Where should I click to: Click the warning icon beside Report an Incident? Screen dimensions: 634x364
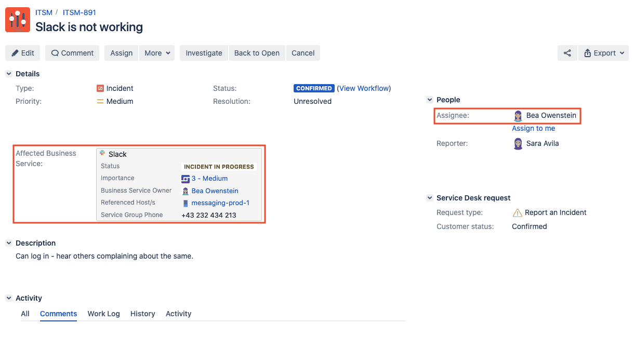click(518, 212)
